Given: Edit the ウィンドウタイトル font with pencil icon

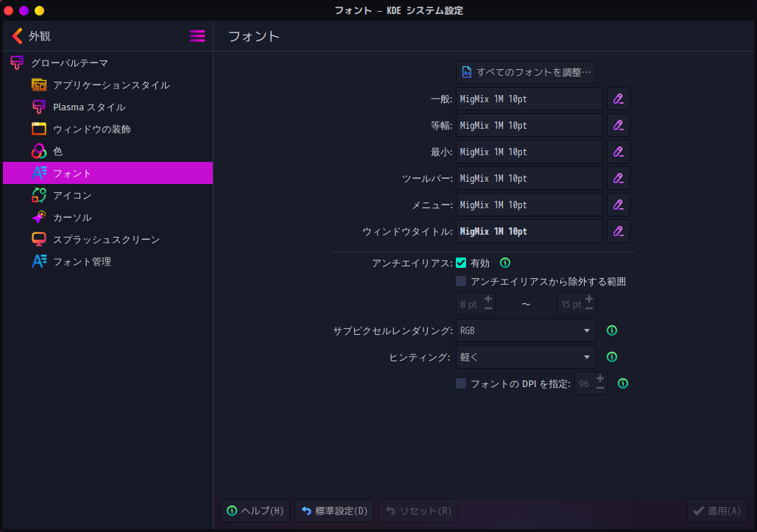Looking at the screenshot, I should click(618, 232).
